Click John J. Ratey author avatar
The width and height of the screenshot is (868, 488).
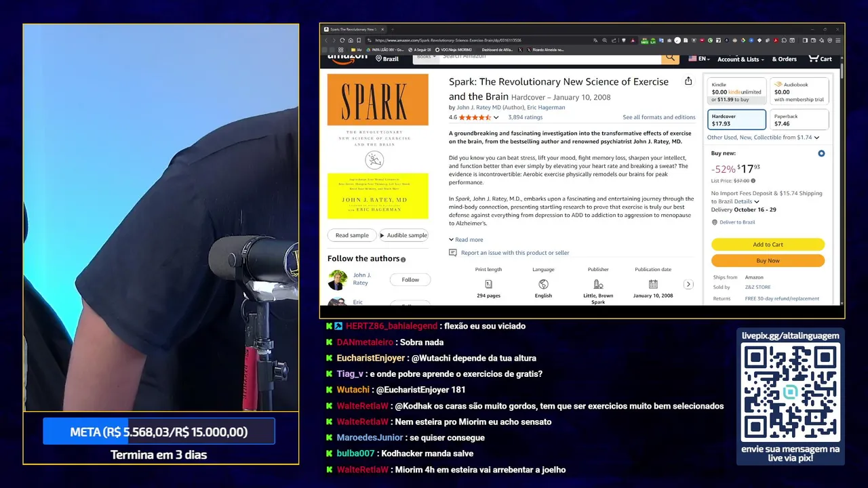pyautogui.click(x=338, y=280)
